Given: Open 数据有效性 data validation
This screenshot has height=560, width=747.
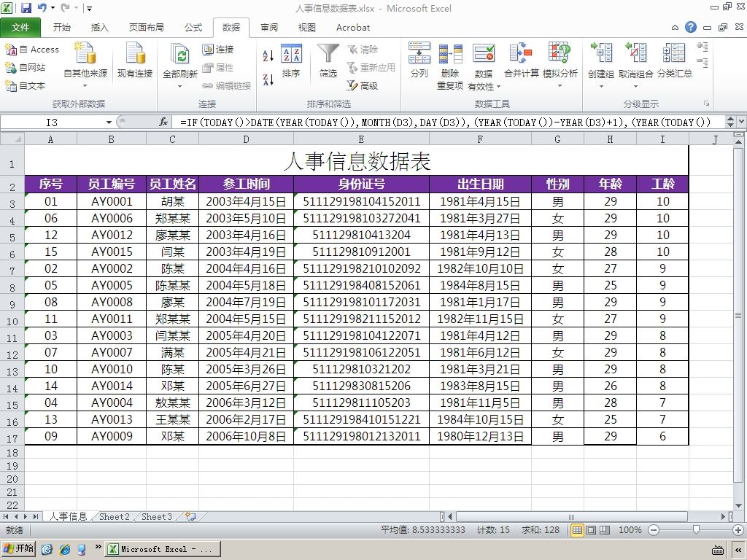Looking at the screenshot, I should (484, 66).
